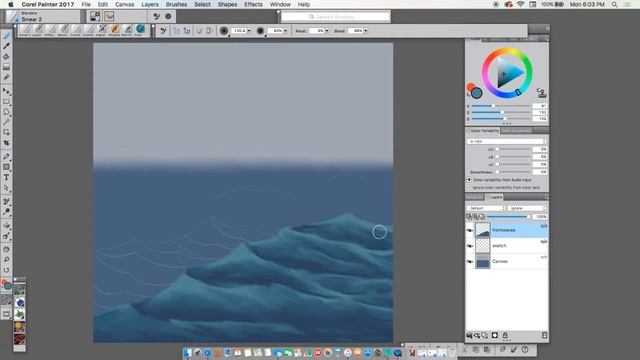Select the Grabber hand tool
640x360 pixels.
coord(6,249)
